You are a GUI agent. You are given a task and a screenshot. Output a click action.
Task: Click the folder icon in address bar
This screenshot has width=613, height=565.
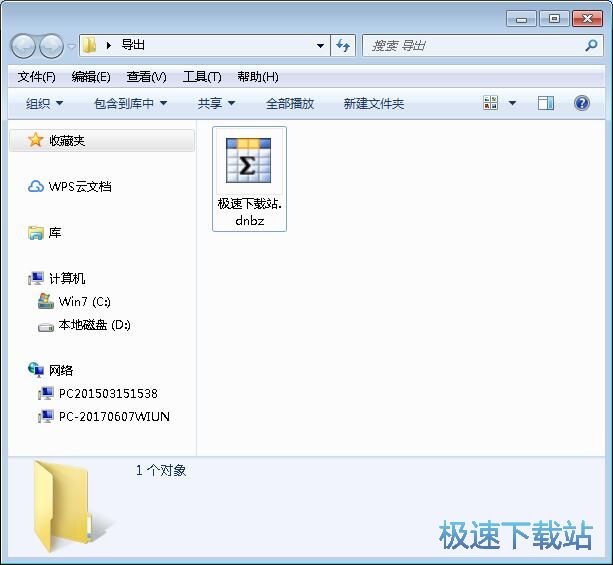point(90,45)
